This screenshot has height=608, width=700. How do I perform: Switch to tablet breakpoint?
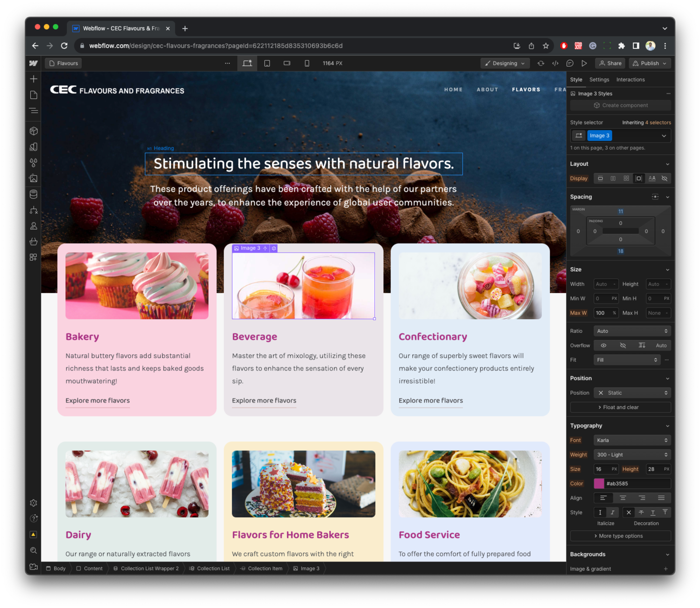[x=267, y=63]
